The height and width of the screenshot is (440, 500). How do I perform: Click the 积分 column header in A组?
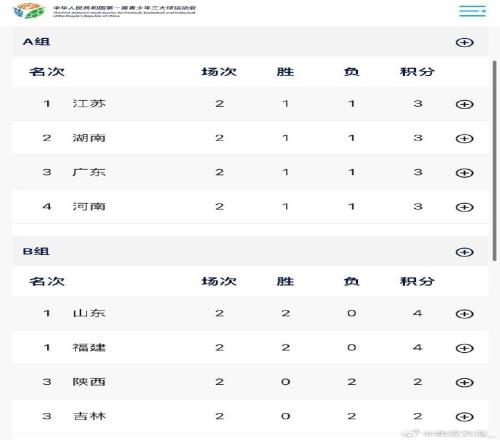(417, 72)
